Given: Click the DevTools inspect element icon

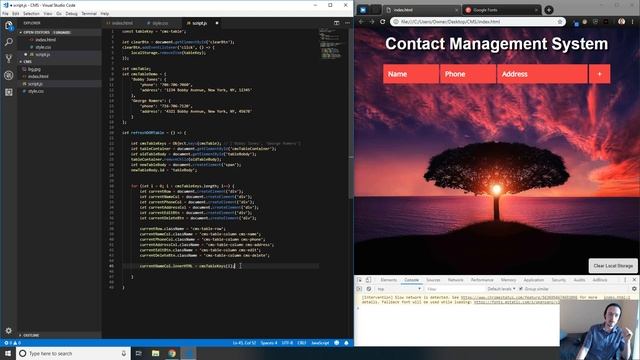Looking at the screenshot, I should point(359,280).
